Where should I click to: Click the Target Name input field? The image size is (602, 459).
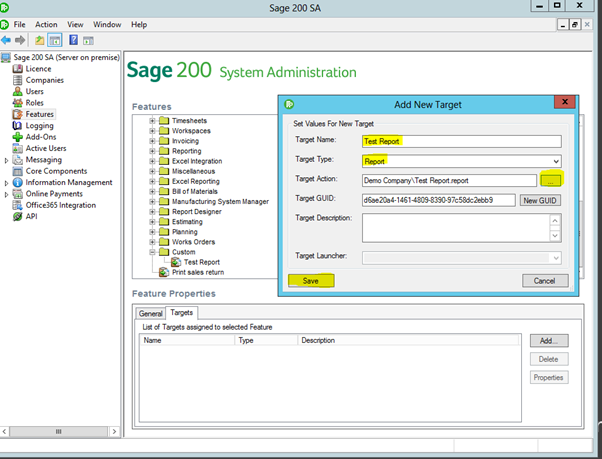pyautogui.click(x=461, y=141)
